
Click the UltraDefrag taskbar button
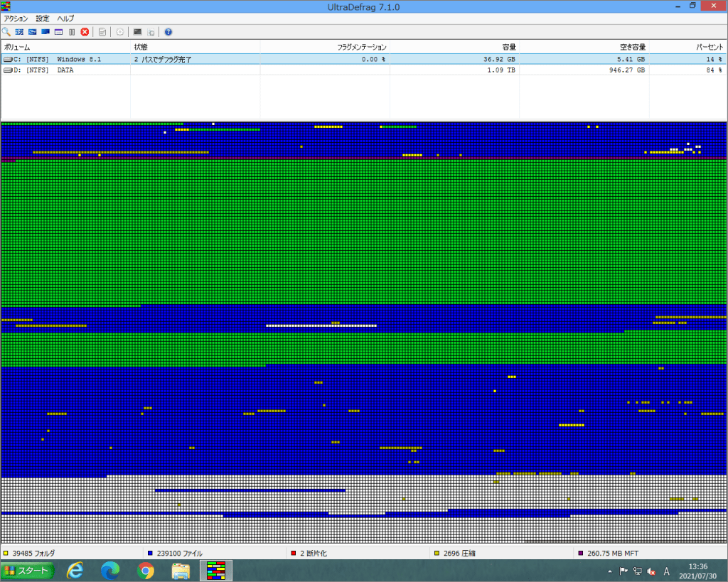(x=216, y=571)
